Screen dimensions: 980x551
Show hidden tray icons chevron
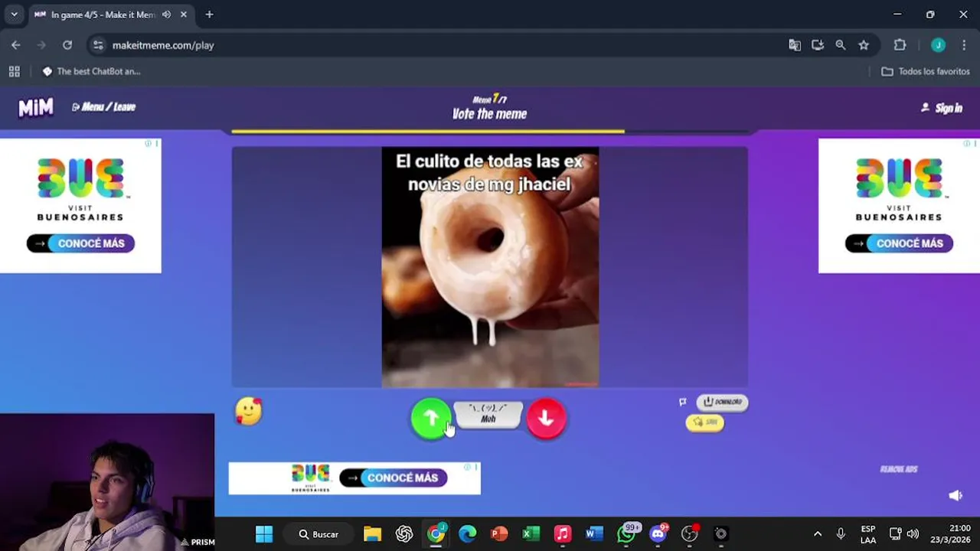click(x=818, y=534)
